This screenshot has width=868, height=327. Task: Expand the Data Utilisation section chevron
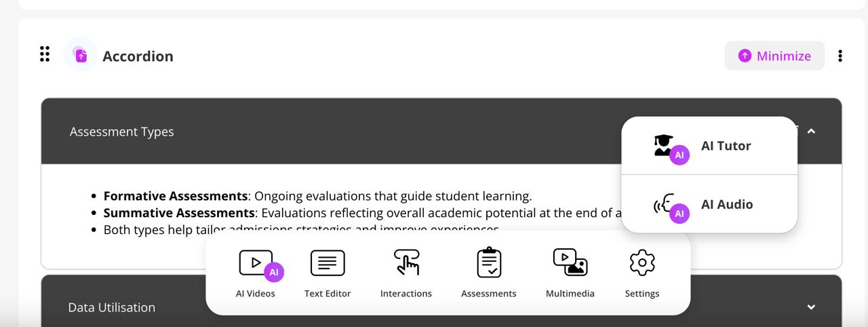(811, 307)
